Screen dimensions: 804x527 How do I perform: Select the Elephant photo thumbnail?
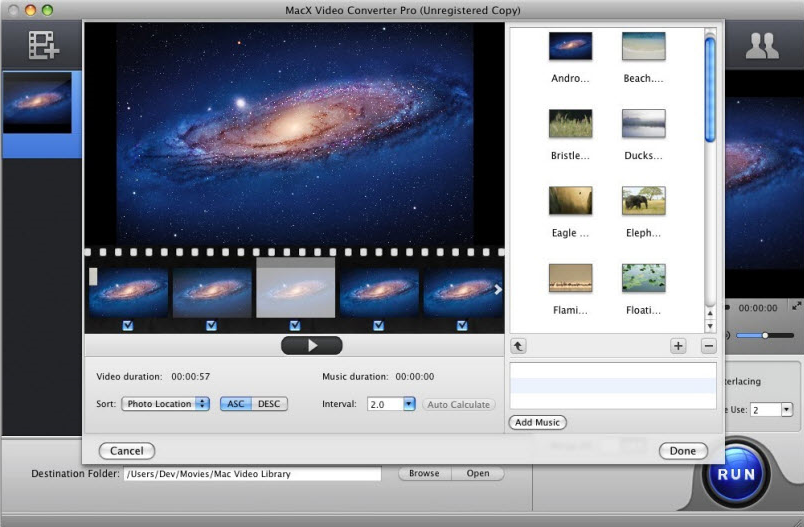pos(643,200)
